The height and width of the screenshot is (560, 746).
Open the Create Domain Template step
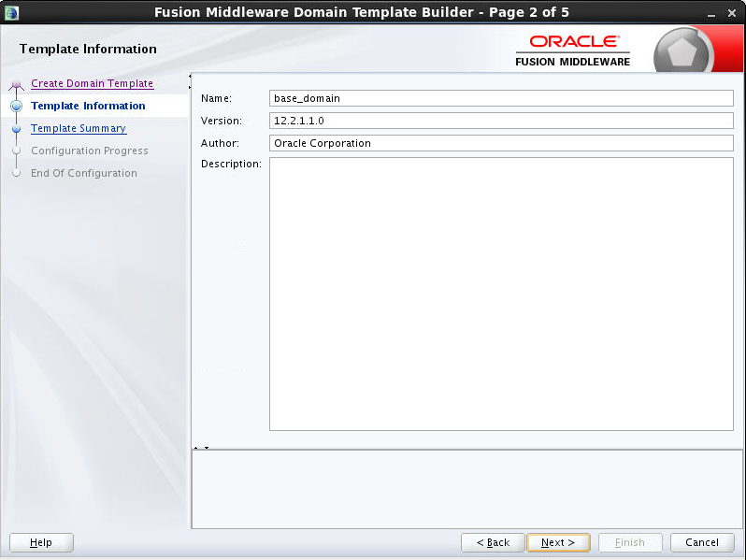(92, 83)
